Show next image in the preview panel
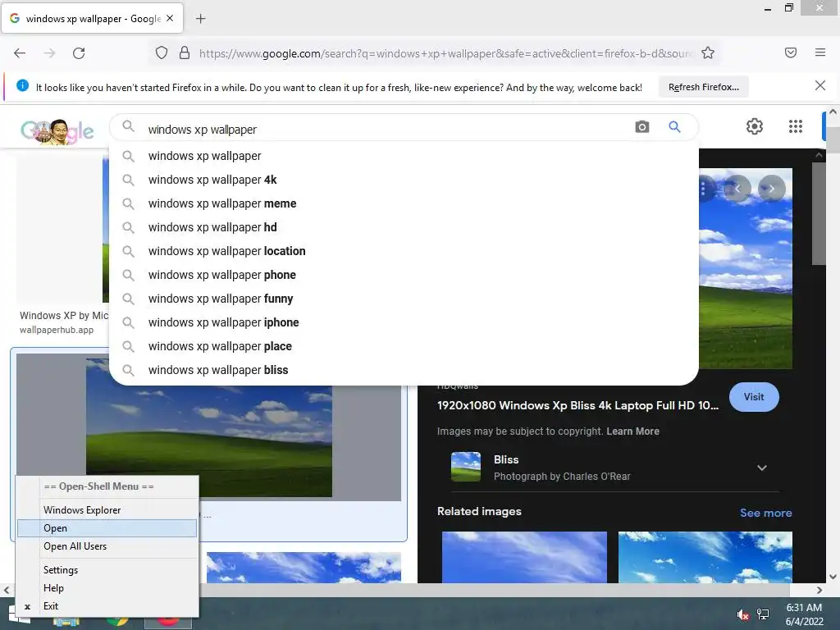This screenshot has width=840, height=630. (x=772, y=189)
